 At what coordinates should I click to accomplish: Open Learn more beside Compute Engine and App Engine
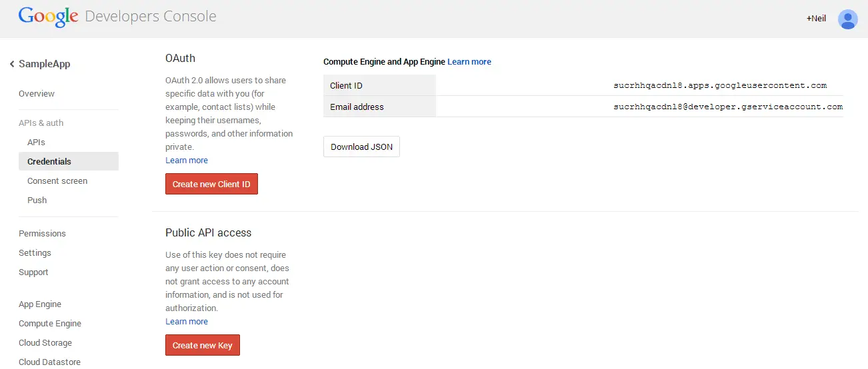pyautogui.click(x=469, y=62)
